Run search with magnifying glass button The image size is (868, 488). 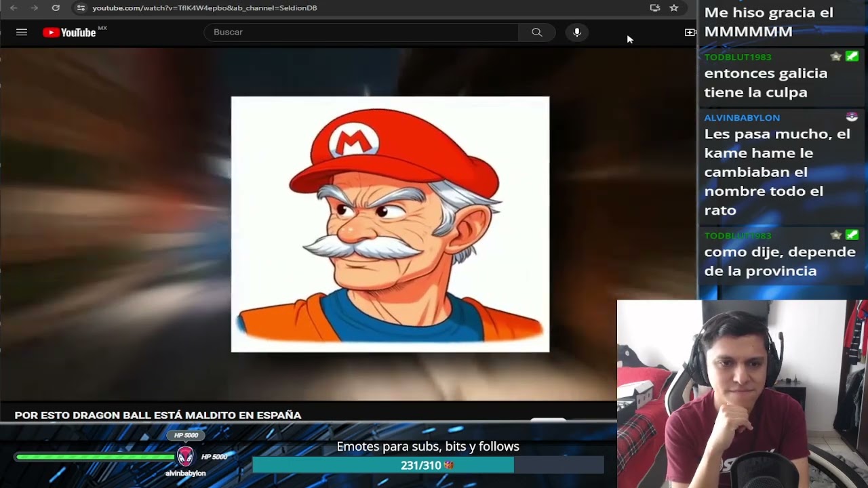[x=536, y=32]
